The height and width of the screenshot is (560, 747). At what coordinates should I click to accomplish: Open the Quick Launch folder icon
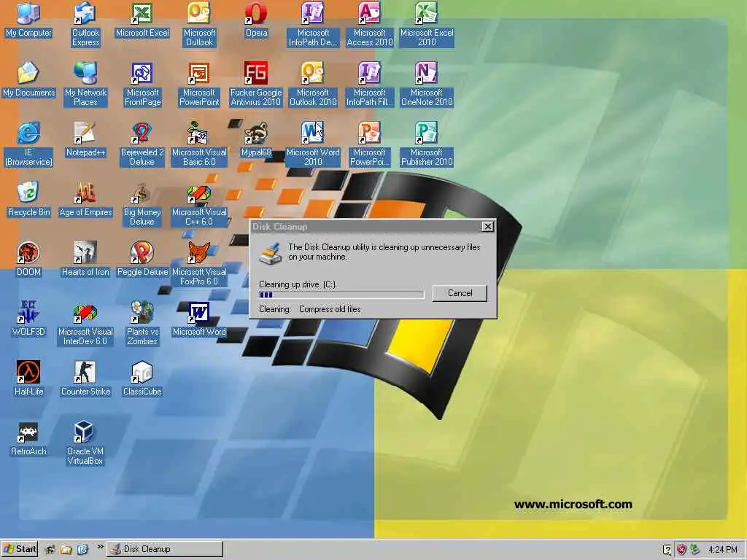pos(66,550)
